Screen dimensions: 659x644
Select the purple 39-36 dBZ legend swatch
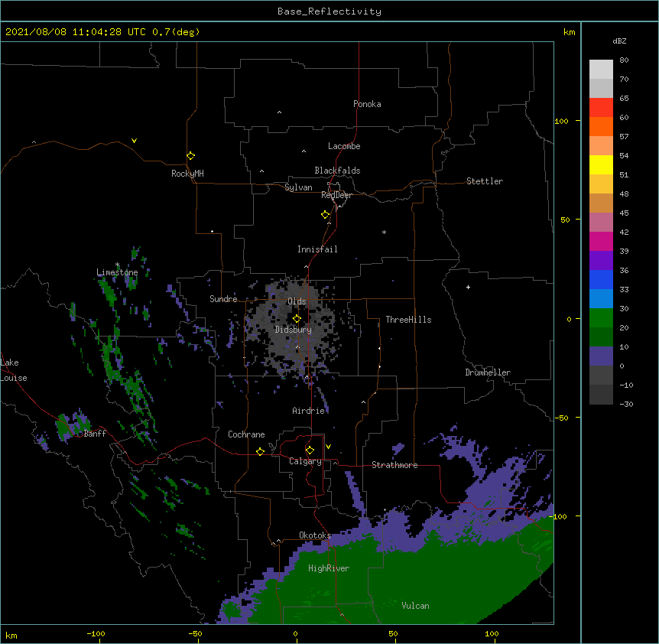point(601,260)
